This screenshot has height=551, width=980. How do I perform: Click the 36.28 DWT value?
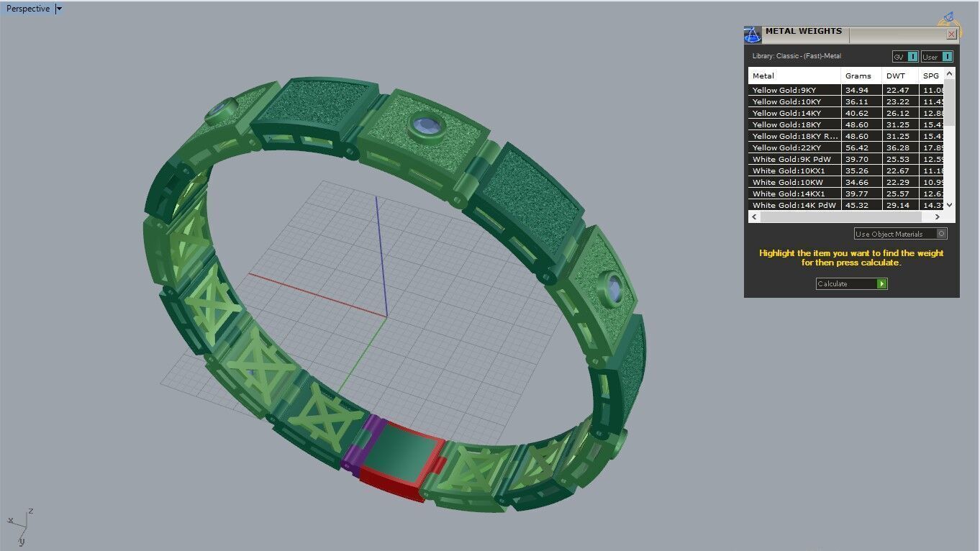tap(897, 147)
